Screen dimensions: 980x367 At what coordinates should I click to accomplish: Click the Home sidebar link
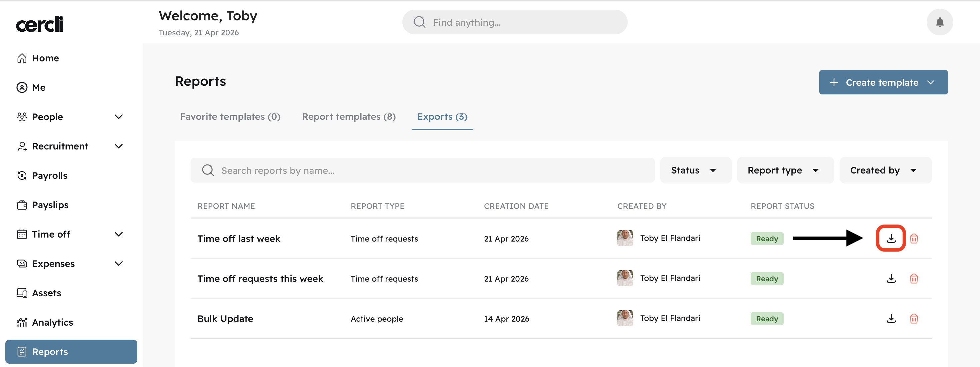coord(45,58)
